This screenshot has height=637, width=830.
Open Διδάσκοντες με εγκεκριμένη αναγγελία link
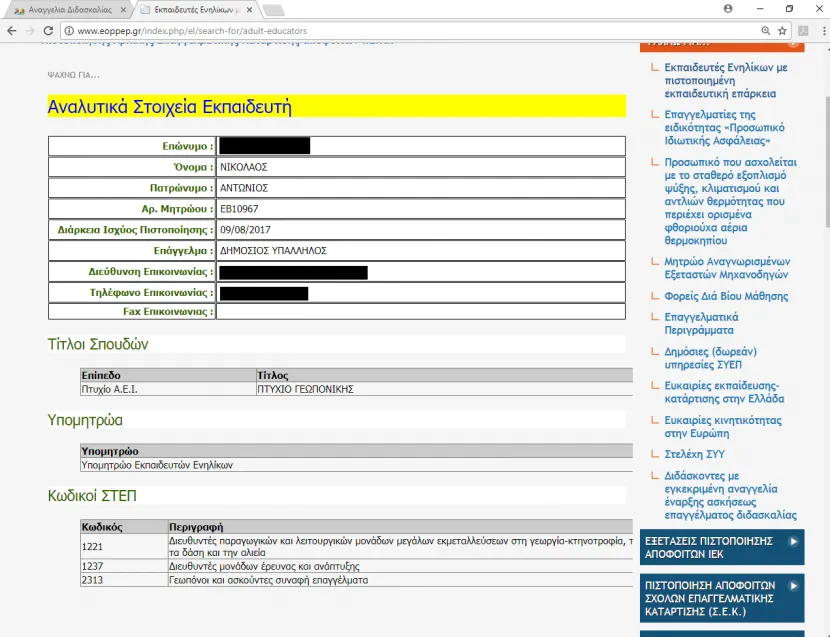730,495
